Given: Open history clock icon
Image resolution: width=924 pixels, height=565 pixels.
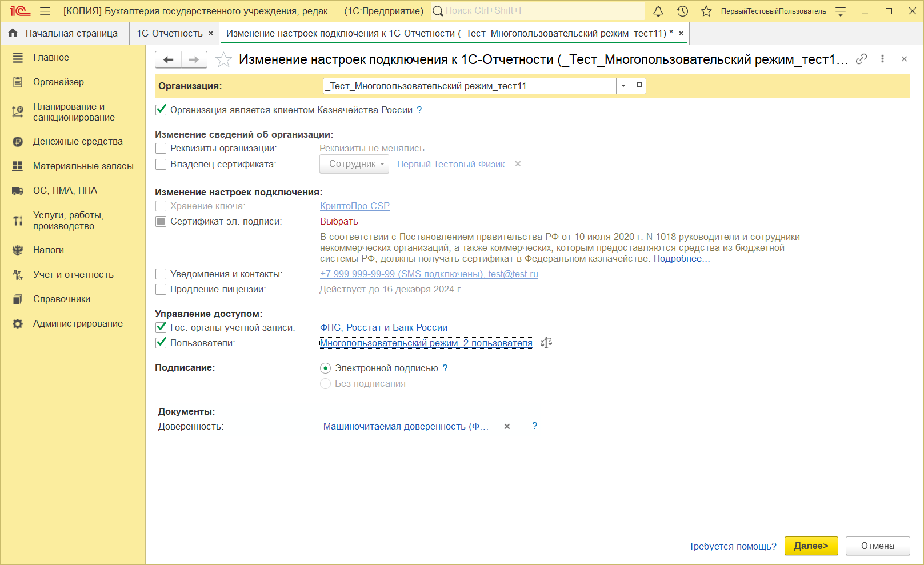Looking at the screenshot, I should 682,11.
